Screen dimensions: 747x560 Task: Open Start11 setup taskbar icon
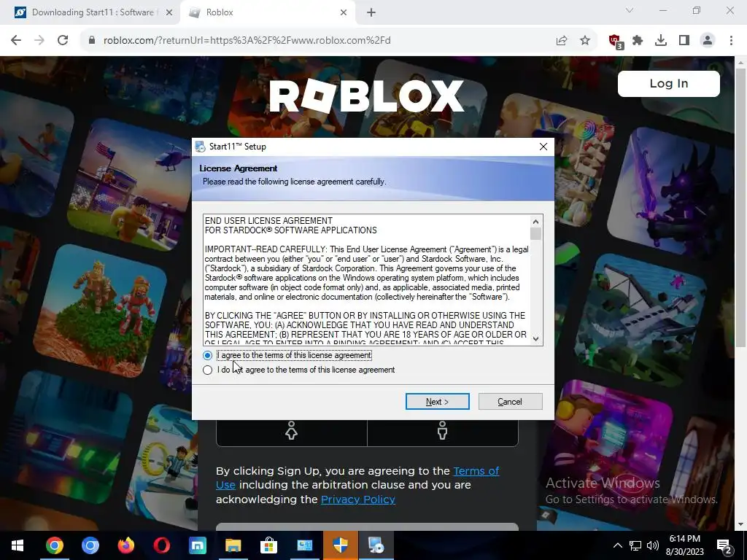(x=376, y=545)
